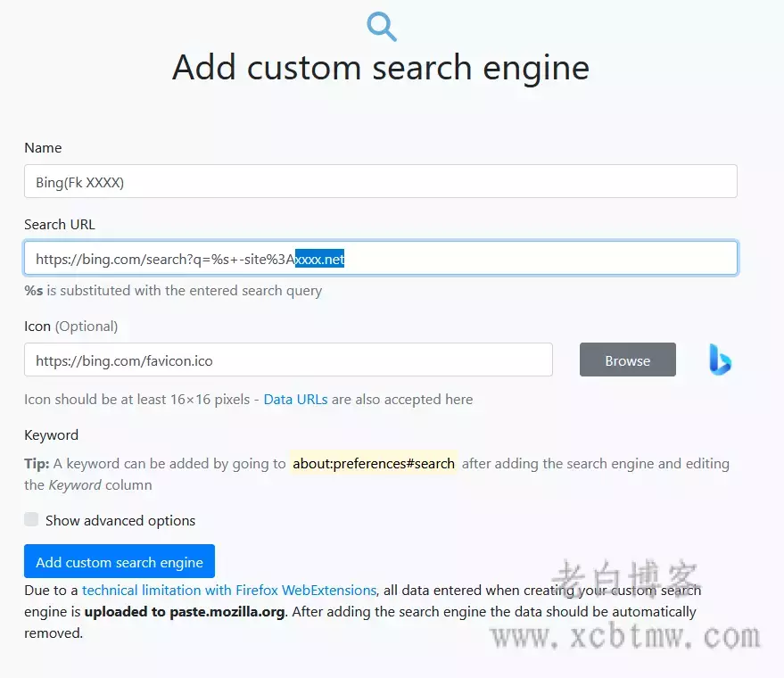This screenshot has height=678, width=784.
Task: Click the about:preferences#search highlighted text
Action: click(x=374, y=464)
